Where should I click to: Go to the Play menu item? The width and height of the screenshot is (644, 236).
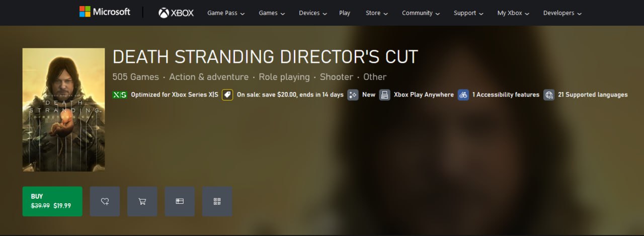pos(345,13)
